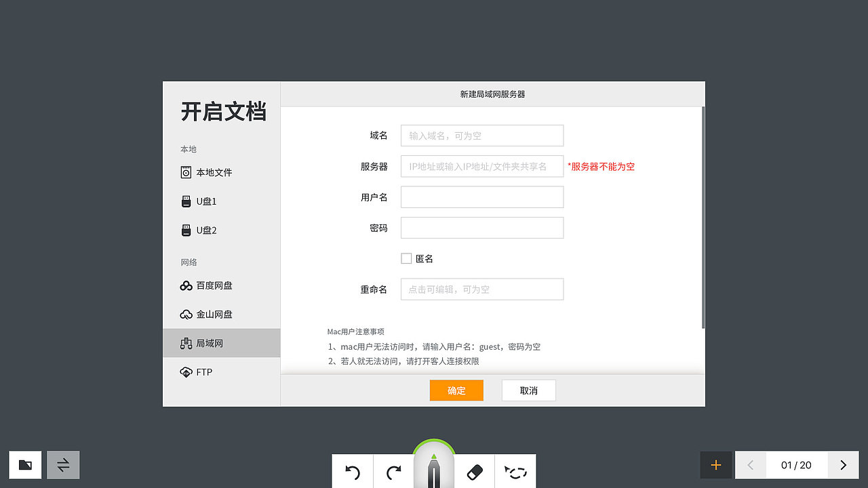Click the 服务器 server address input field
This screenshot has width=868, height=488.
481,166
